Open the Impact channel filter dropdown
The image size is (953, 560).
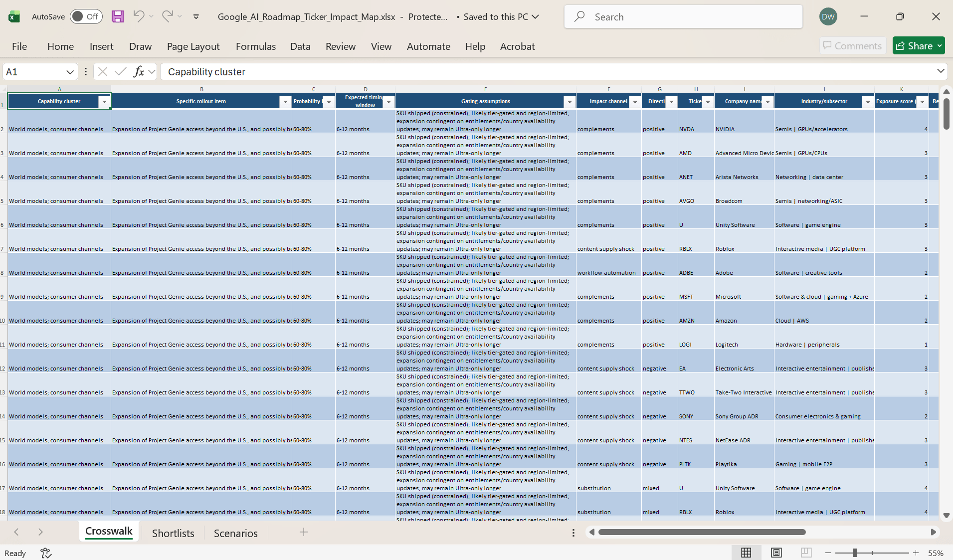(635, 101)
